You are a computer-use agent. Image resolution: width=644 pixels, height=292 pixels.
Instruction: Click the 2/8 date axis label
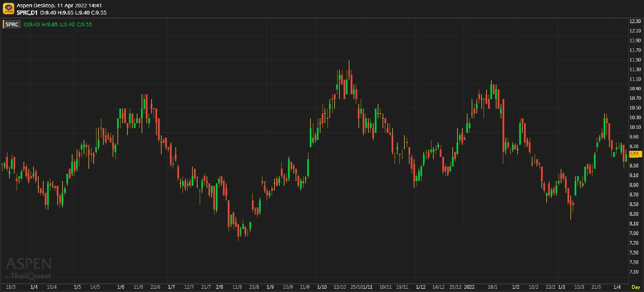click(x=219, y=287)
